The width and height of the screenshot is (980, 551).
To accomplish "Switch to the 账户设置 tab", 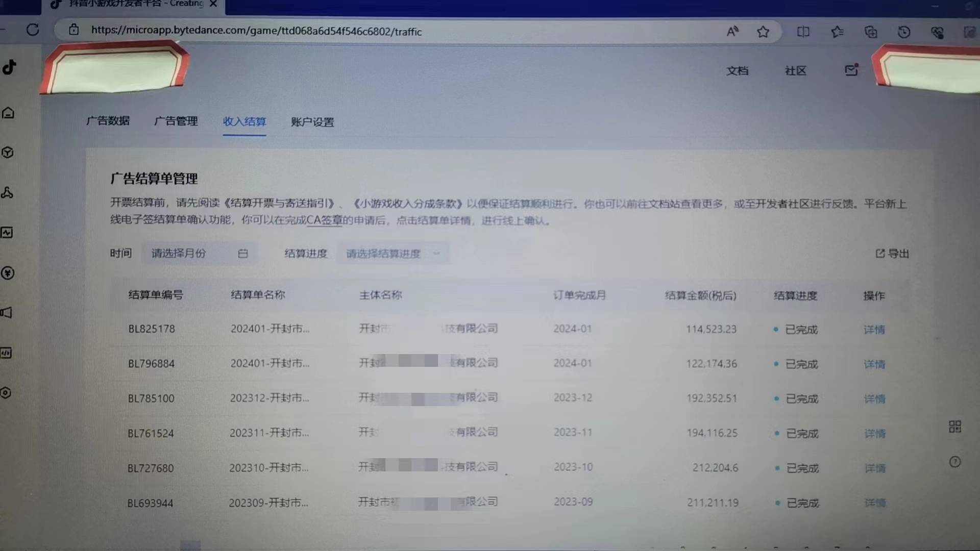I will tap(312, 122).
